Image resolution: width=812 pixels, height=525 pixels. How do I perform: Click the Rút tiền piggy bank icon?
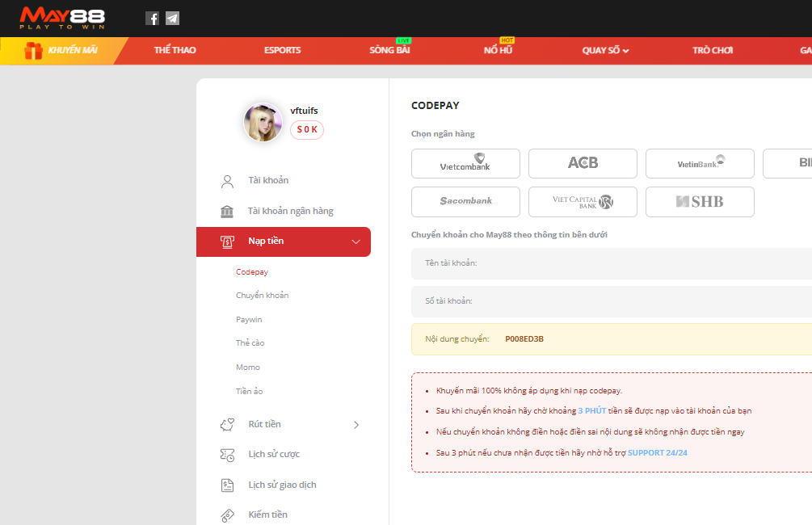click(x=227, y=425)
